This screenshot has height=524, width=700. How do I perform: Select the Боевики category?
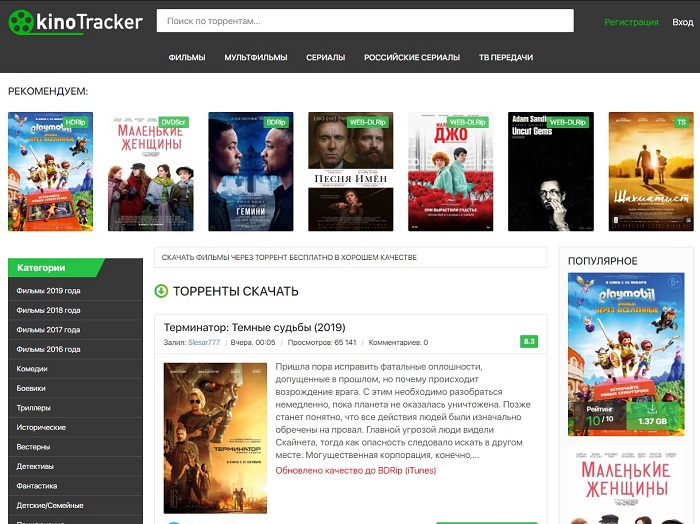(75, 388)
